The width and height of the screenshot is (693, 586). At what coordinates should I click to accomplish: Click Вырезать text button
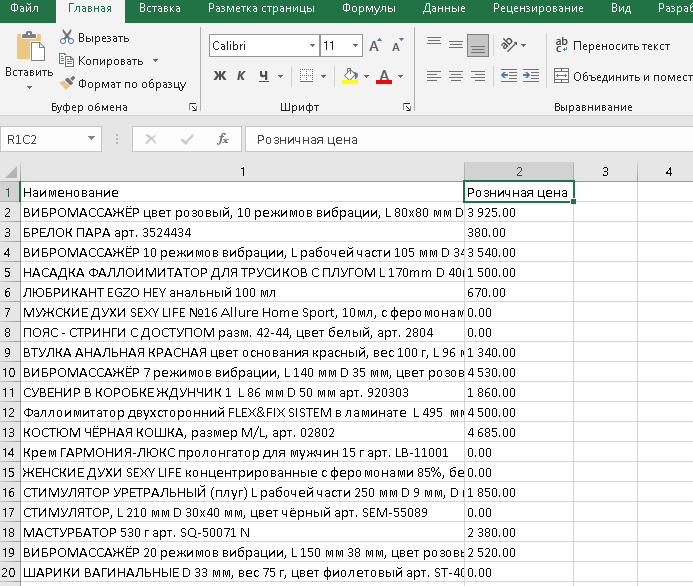click(103, 38)
